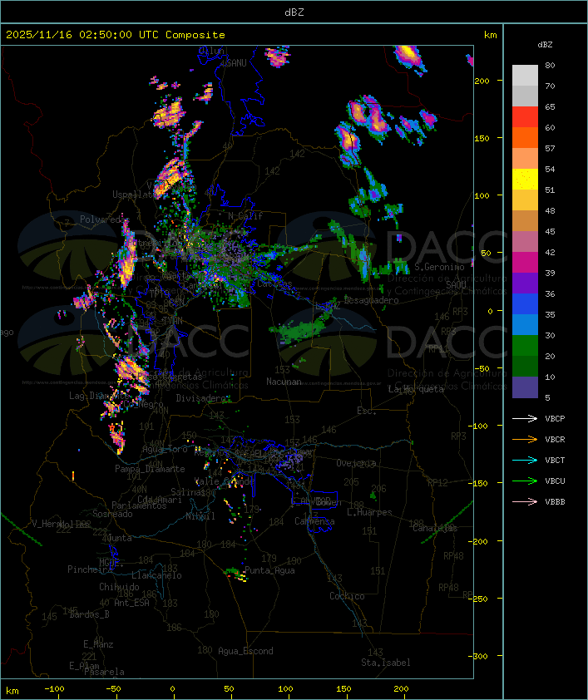
Task: Pick the light gray 70–80 dBZ swatch
Action: (525, 75)
